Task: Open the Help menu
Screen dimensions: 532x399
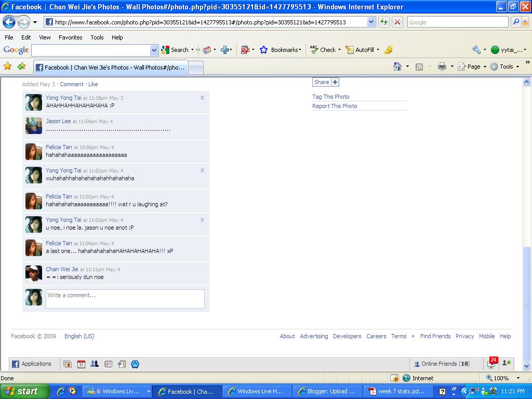Action: (117, 37)
